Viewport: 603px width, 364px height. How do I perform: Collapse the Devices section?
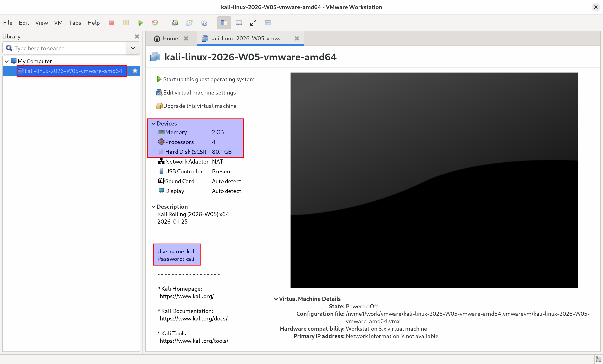pyautogui.click(x=153, y=123)
